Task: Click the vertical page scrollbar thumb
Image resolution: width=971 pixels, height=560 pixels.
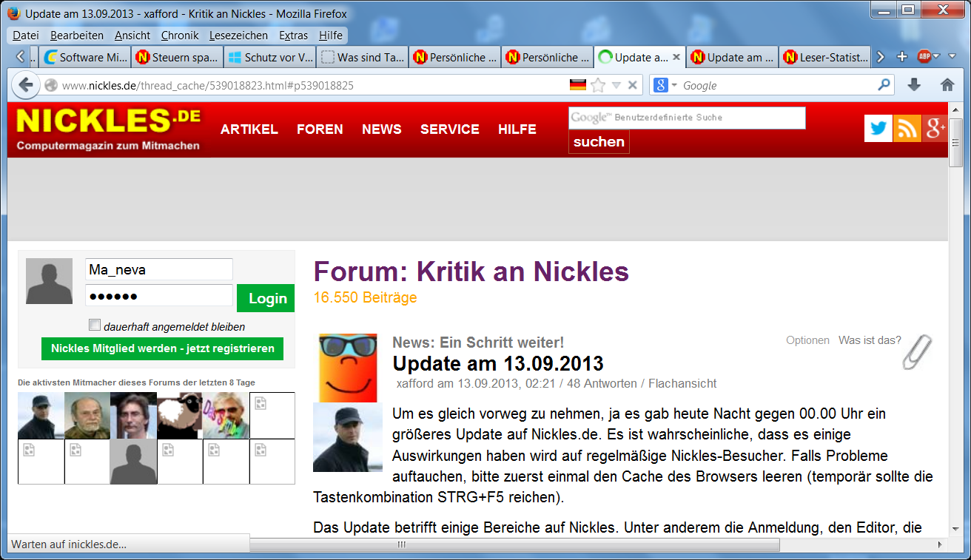Action: [955, 143]
